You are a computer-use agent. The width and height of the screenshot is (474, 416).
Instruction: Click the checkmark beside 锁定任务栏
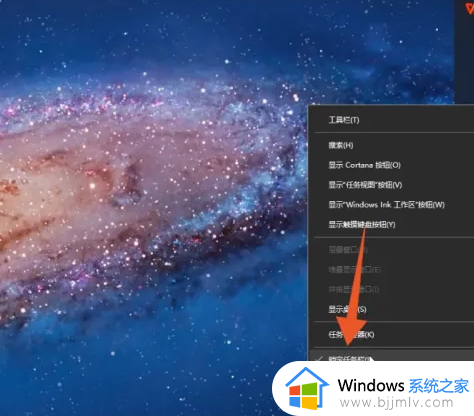319,359
